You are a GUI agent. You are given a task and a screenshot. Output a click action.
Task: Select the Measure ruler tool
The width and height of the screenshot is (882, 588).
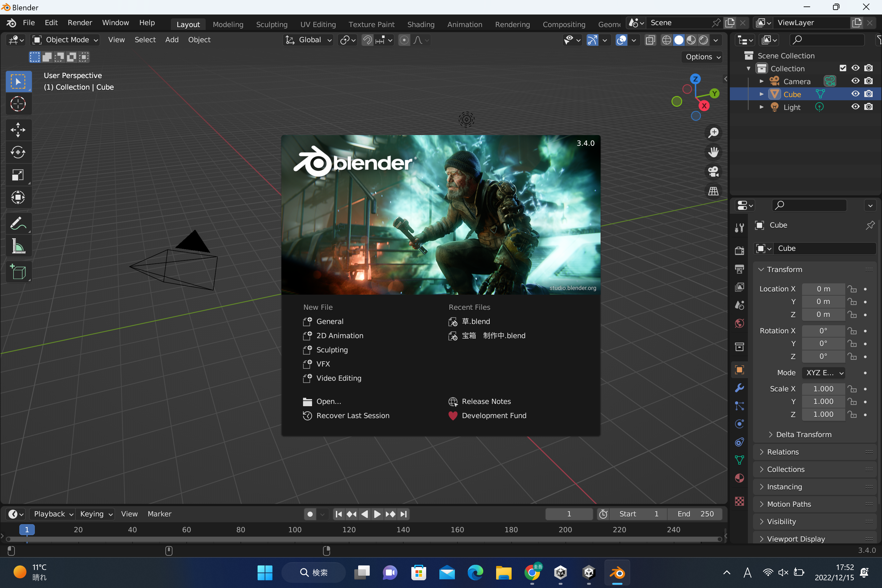(18, 246)
